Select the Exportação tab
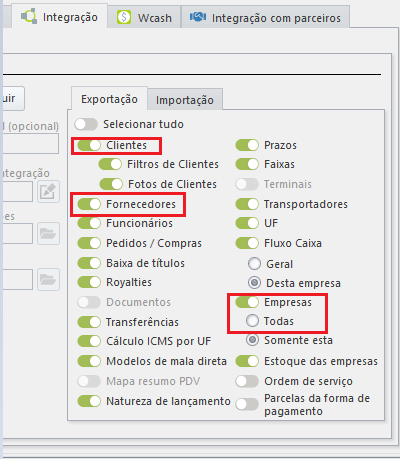 pos(109,99)
